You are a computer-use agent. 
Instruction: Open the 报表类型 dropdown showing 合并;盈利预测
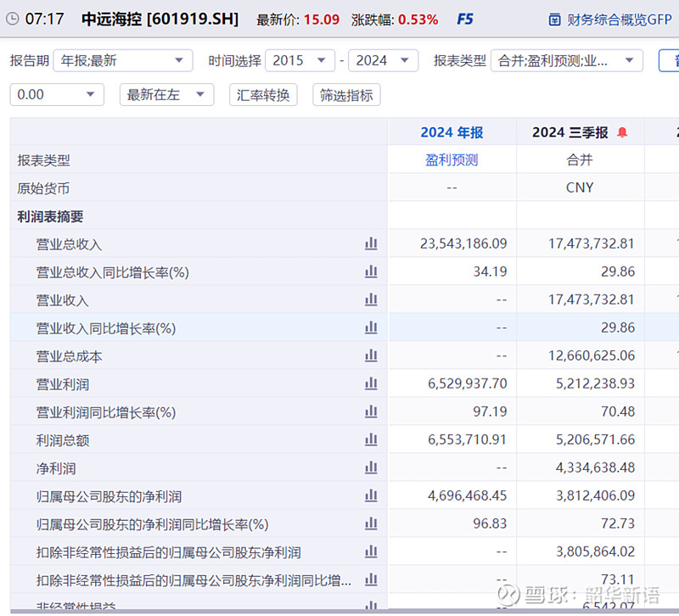[567, 60]
